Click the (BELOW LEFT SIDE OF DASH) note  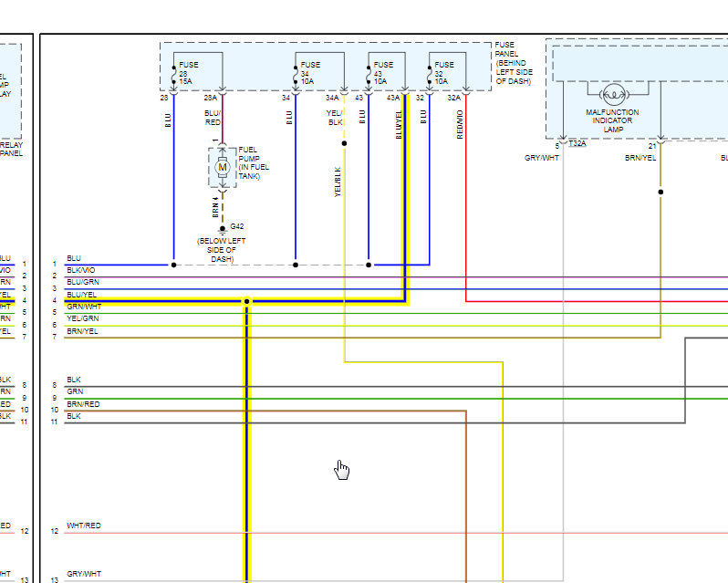[222, 250]
